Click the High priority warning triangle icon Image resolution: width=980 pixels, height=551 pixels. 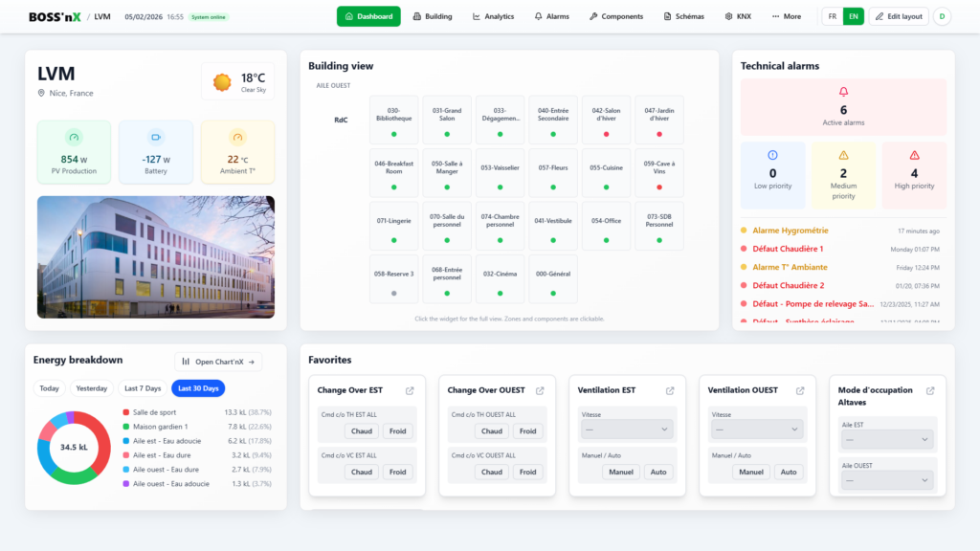[914, 155]
